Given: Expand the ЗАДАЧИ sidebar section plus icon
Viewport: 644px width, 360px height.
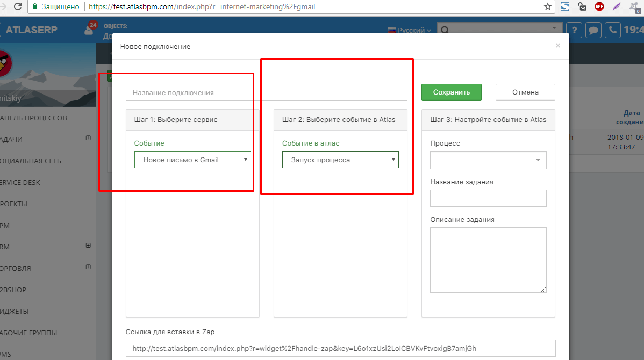Looking at the screenshot, I should 88,138.
